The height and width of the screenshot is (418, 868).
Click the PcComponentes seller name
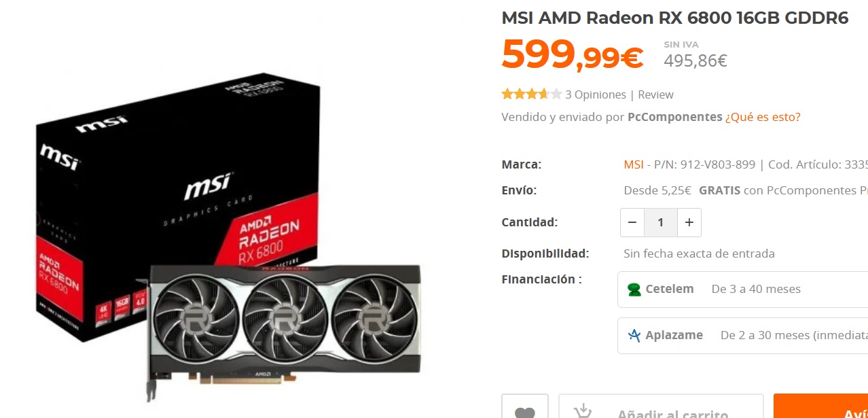point(675,117)
